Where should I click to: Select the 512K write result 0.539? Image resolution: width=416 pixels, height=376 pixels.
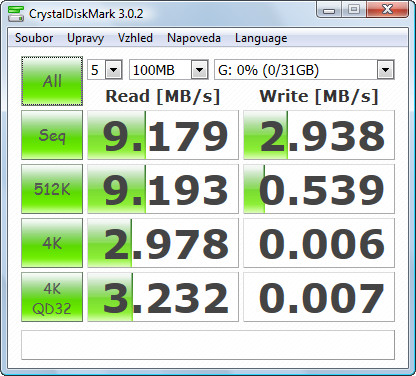[x=319, y=189]
